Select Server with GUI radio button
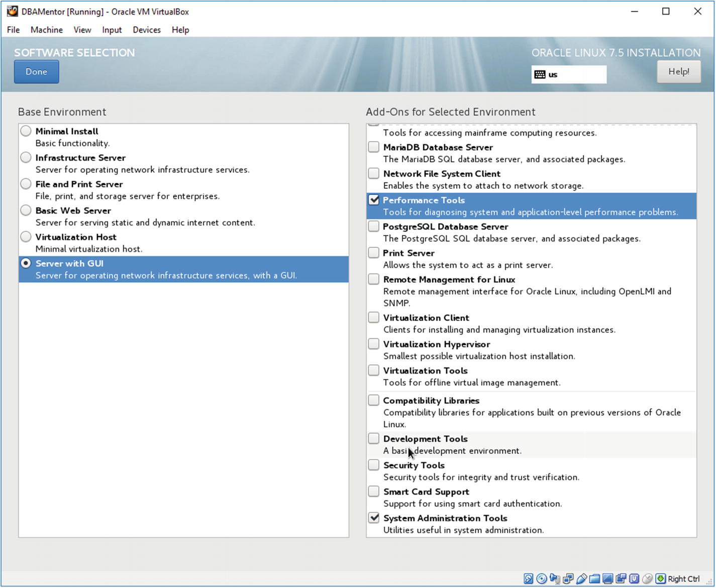 [26, 263]
